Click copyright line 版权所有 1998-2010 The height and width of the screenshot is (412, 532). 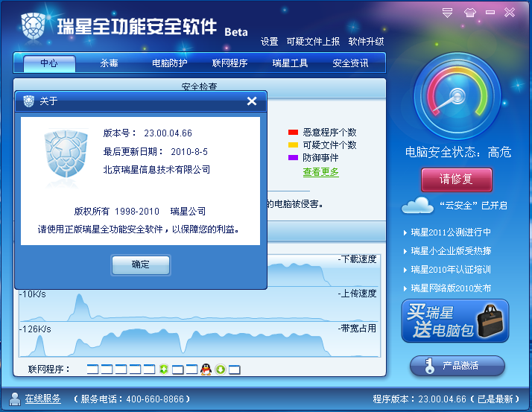(117, 212)
